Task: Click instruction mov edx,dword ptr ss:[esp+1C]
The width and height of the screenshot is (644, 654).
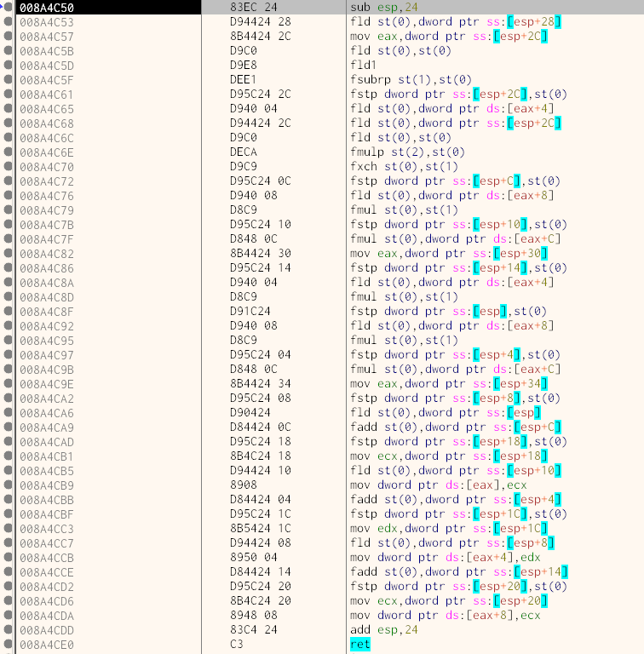Action: [x=449, y=528]
